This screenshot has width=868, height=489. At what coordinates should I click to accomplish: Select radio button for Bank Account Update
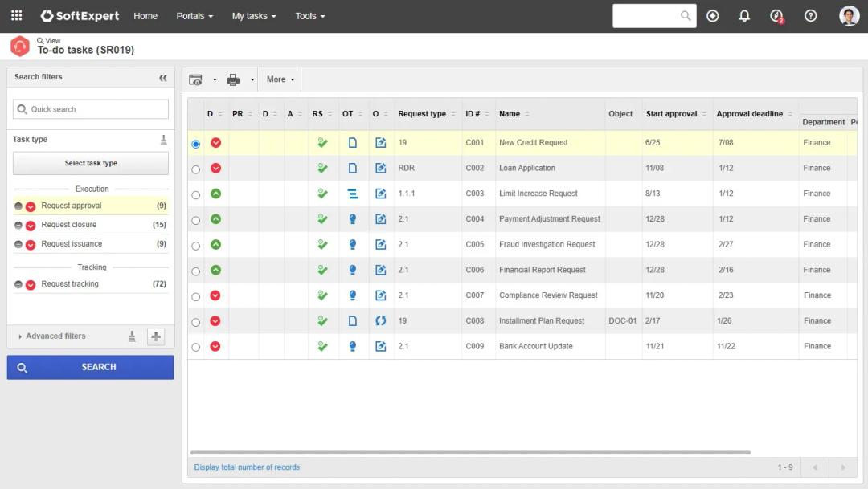pyautogui.click(x=196, y=348)
